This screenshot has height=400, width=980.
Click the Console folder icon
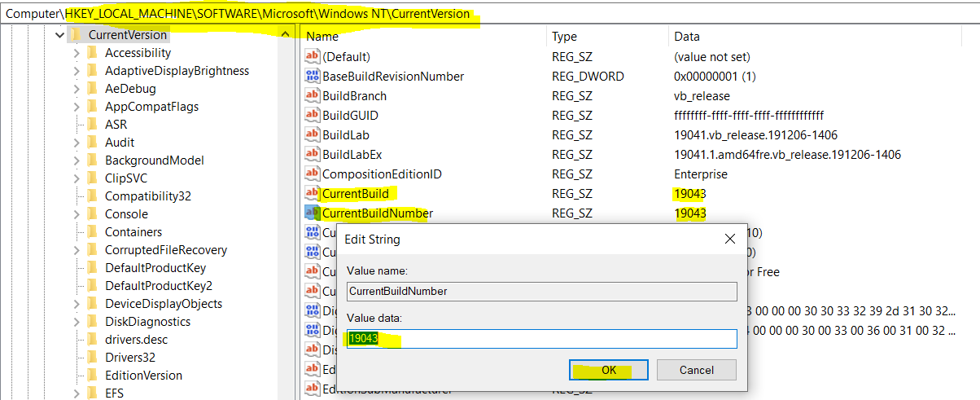point(92,214)
